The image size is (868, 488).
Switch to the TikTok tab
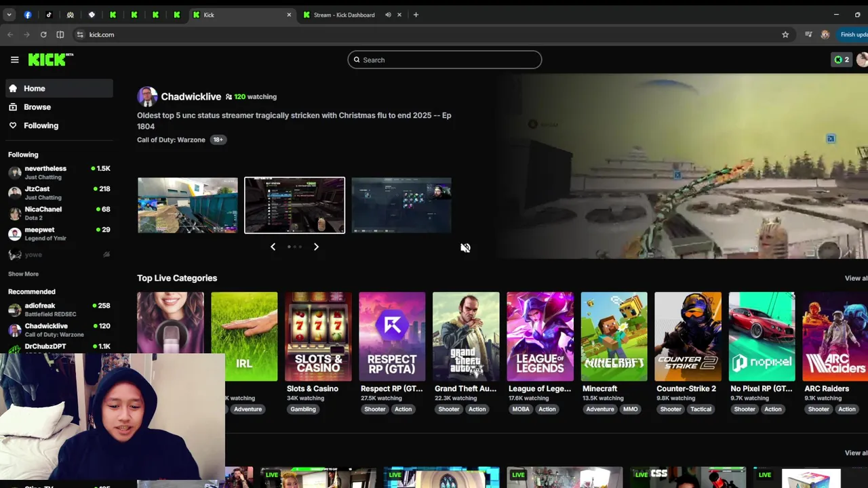coord(49,15)
